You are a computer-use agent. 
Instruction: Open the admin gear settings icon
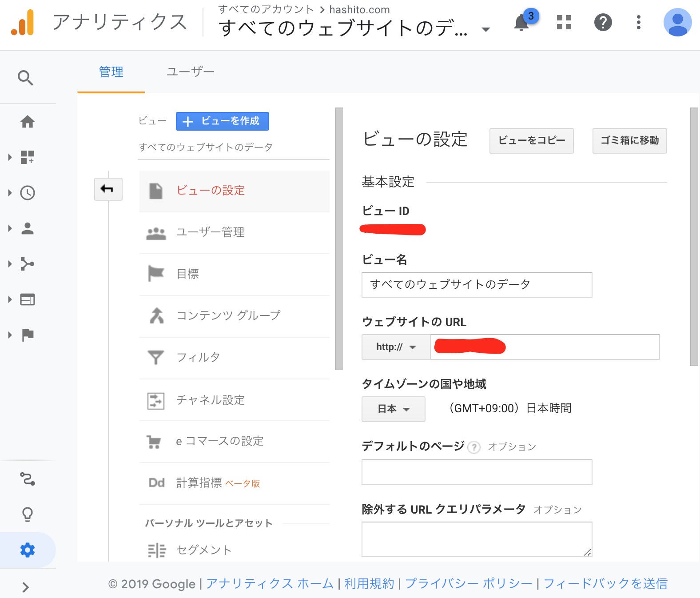pyautogui.click(x=28, y=550)
